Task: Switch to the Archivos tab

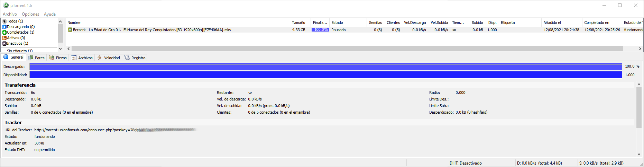Action: click(82, 58)
